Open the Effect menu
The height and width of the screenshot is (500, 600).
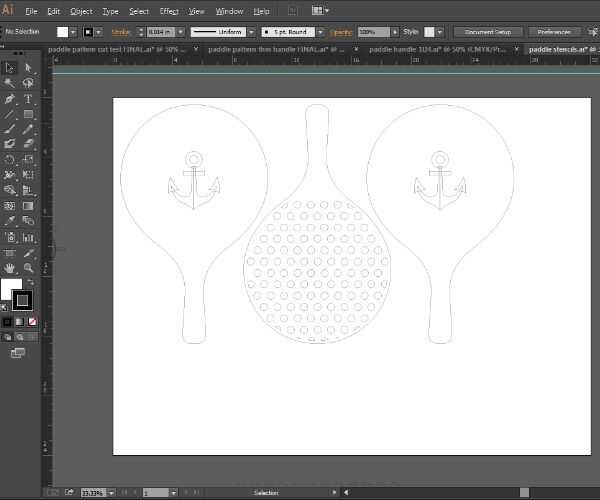[169, 11]
